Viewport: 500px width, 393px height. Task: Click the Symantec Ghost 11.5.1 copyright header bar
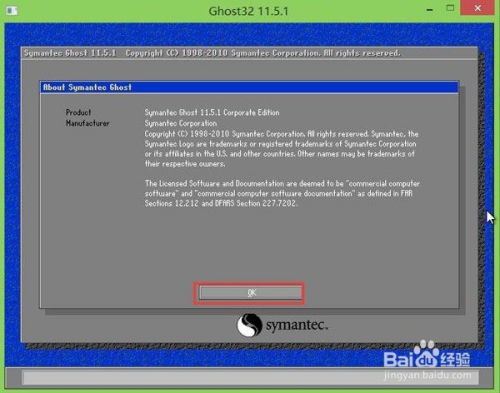tap(249, 53)
